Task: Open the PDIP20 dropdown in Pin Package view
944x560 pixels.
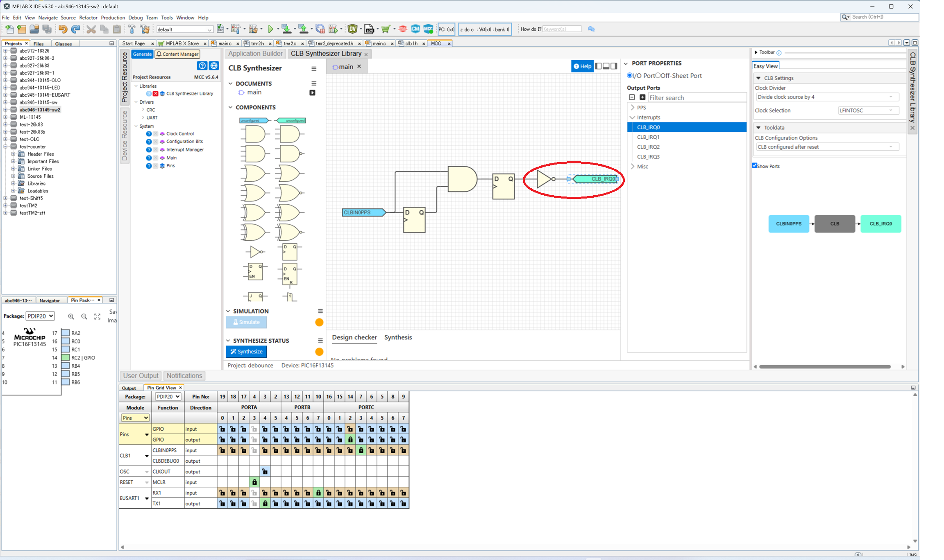Action: click(40, 316)
